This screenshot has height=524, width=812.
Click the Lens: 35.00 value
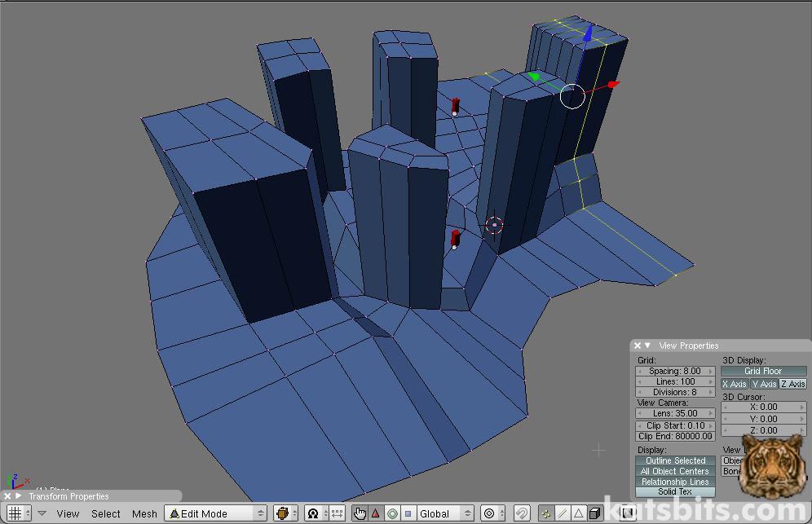tap(675, 413)
